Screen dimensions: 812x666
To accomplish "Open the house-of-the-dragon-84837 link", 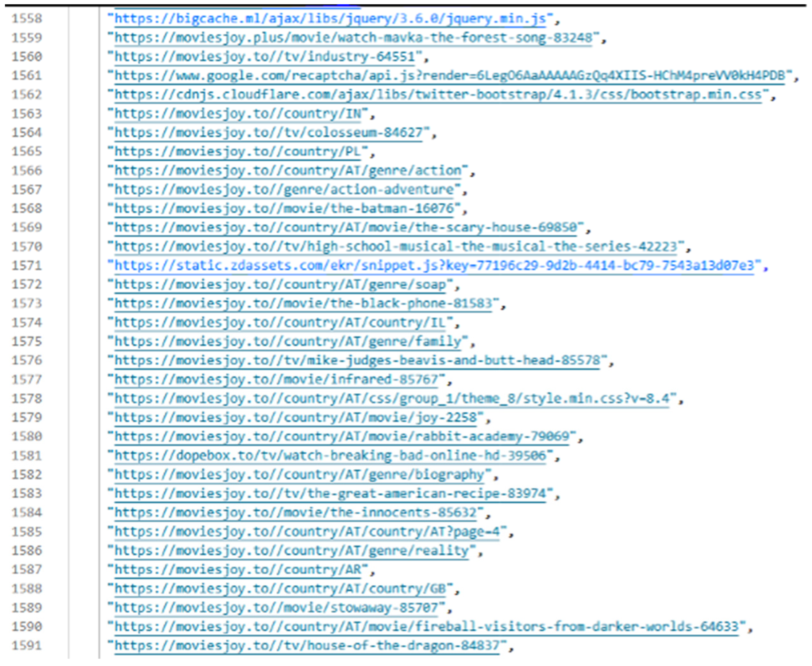I will click(x=307, y=646).
